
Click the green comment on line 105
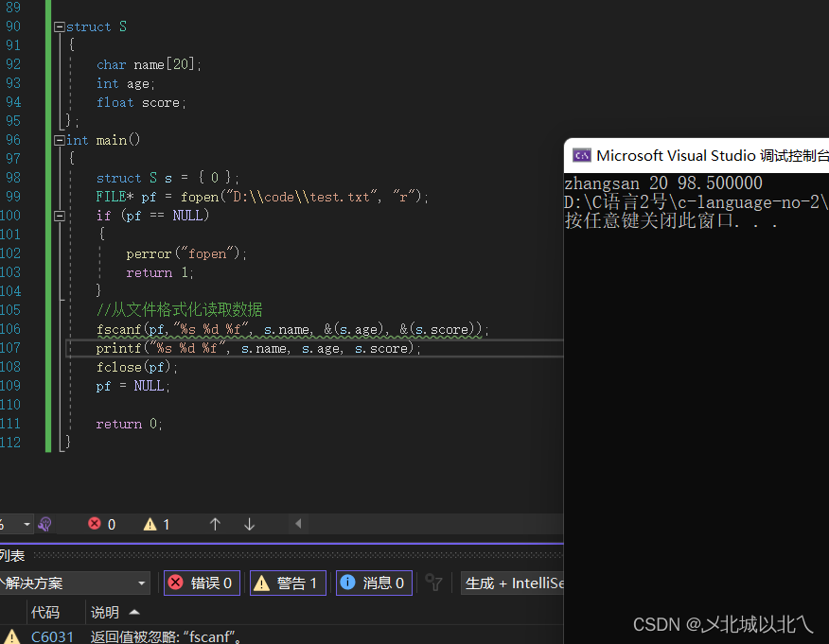pyautogui.click(x=179, y=310)
